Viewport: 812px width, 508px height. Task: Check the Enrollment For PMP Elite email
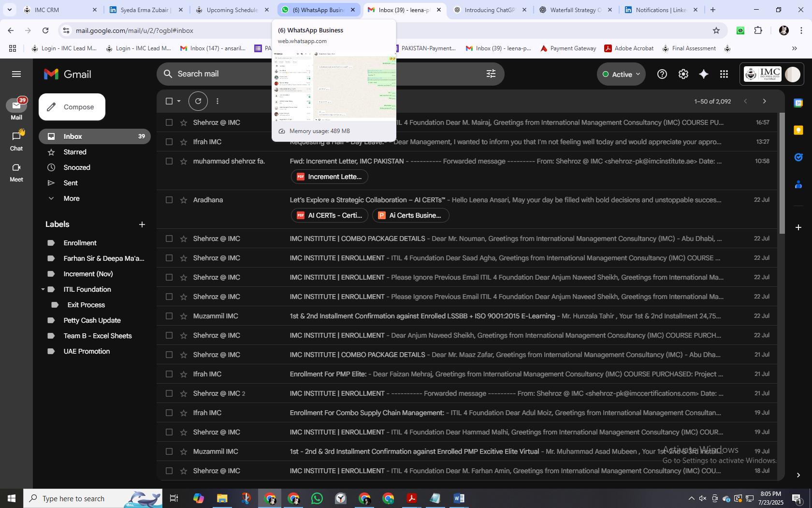point(169,374)
